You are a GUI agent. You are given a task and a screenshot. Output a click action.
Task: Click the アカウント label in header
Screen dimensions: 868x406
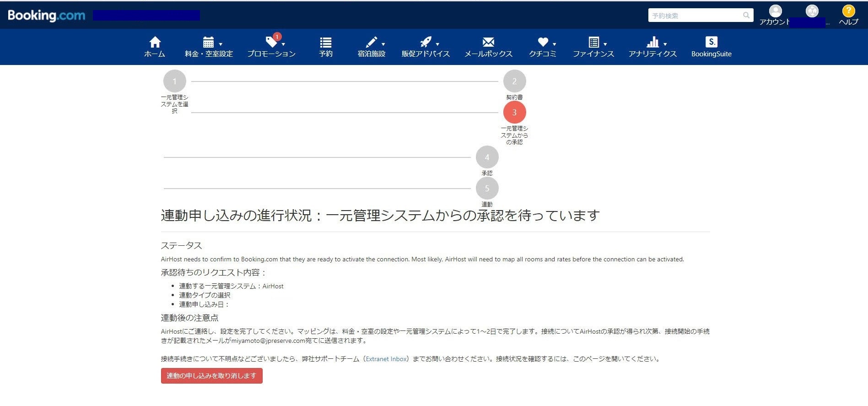click(x=774, y=22)
